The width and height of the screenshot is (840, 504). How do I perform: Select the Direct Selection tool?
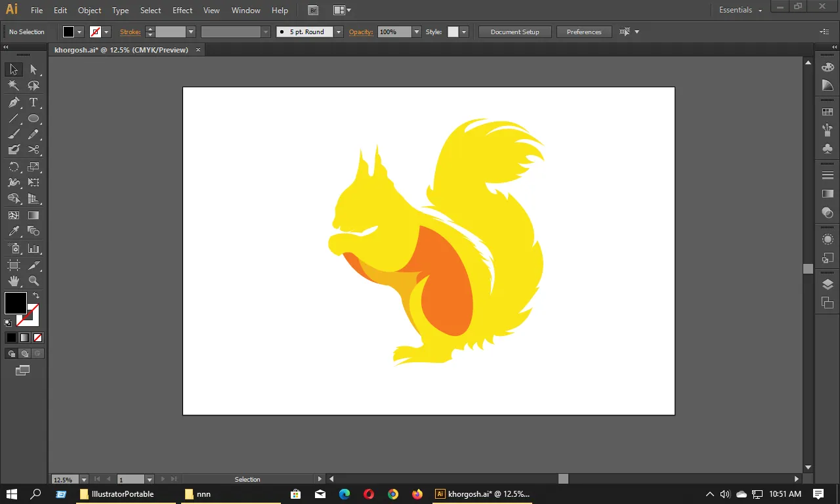33,70
